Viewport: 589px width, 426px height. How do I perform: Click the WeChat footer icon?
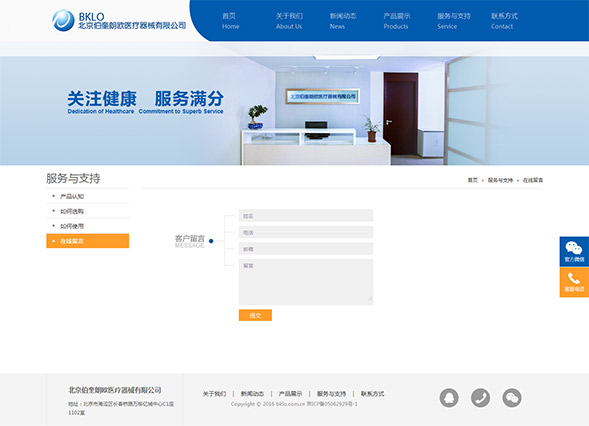click(x=512, y=398)
